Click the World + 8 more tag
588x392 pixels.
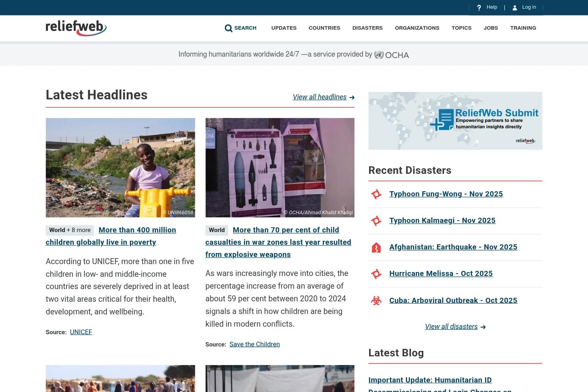tap(70, 230)
